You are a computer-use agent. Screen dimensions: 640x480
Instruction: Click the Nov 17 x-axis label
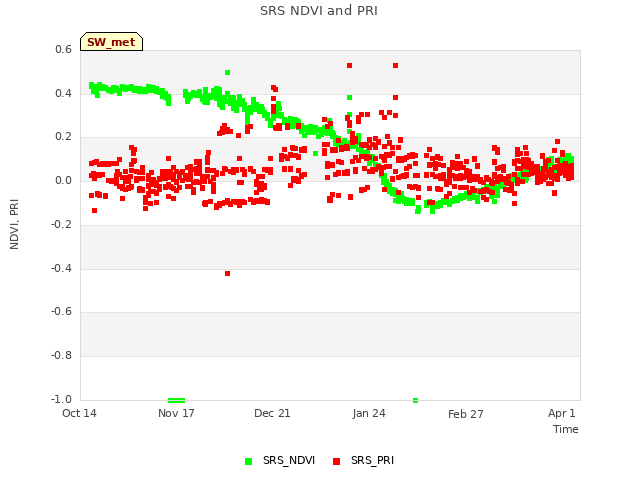coord(176,413)
